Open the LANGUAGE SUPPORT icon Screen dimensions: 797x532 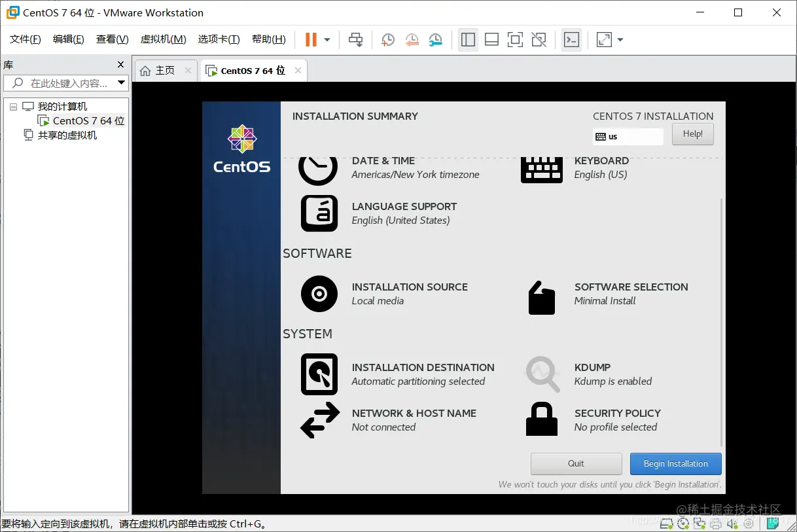(x=319, y=213)
